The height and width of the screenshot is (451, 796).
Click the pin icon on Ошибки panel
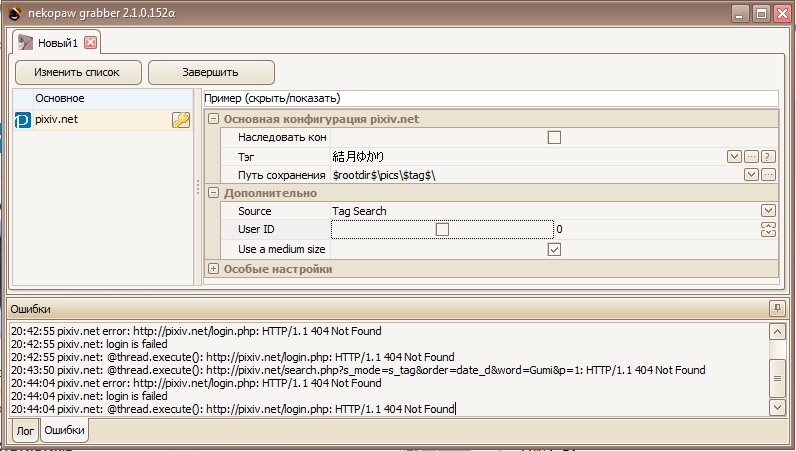777,308
